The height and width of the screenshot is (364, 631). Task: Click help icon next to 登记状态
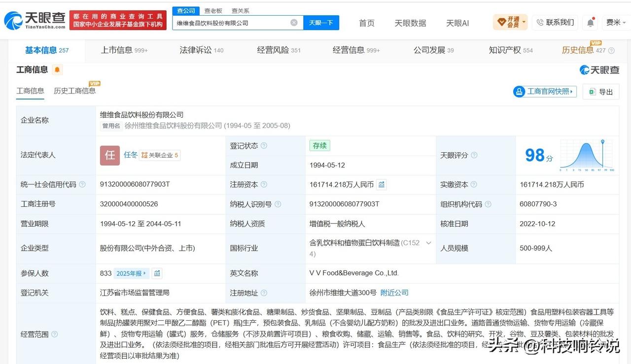pyautogui.click(x=264, y=146)
